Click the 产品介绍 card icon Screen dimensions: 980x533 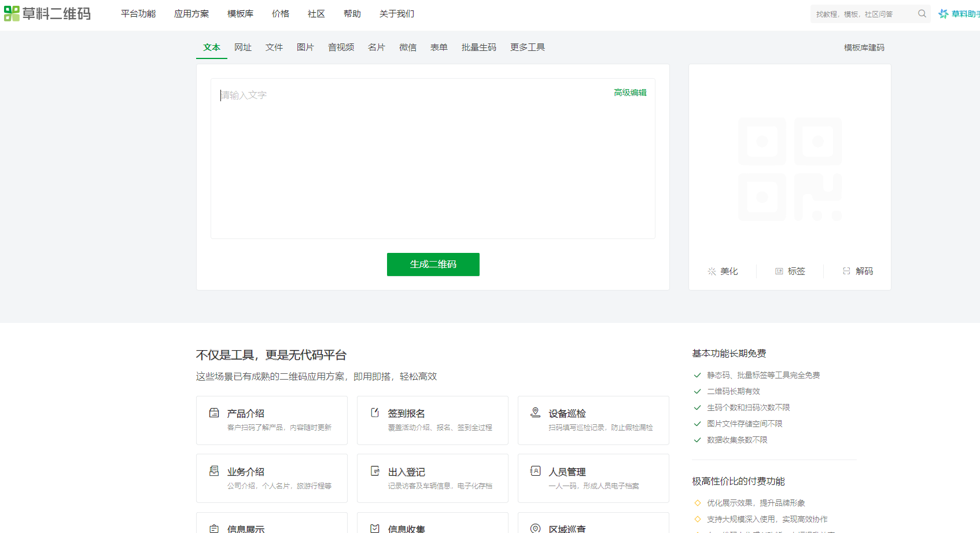click(213, 413)
